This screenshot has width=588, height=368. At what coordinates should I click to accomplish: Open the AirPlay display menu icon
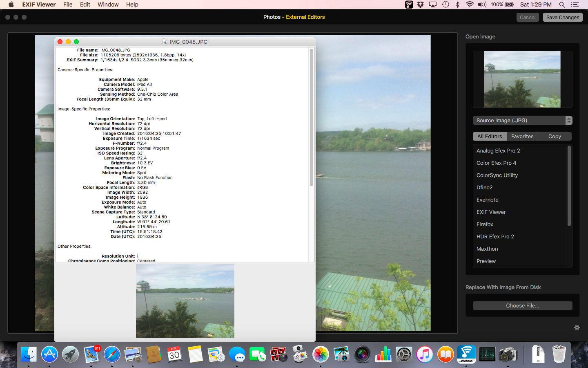tap(433, 4)
